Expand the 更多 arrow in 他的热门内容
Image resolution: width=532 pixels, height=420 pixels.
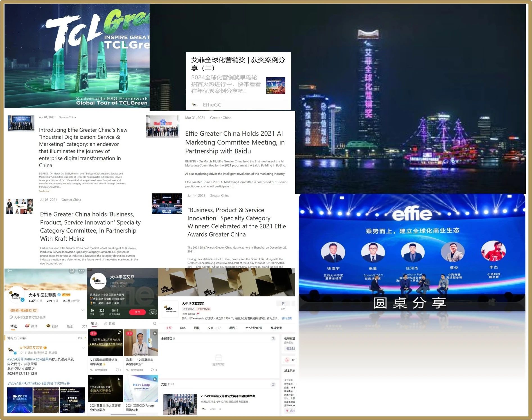tap(85, 338)
